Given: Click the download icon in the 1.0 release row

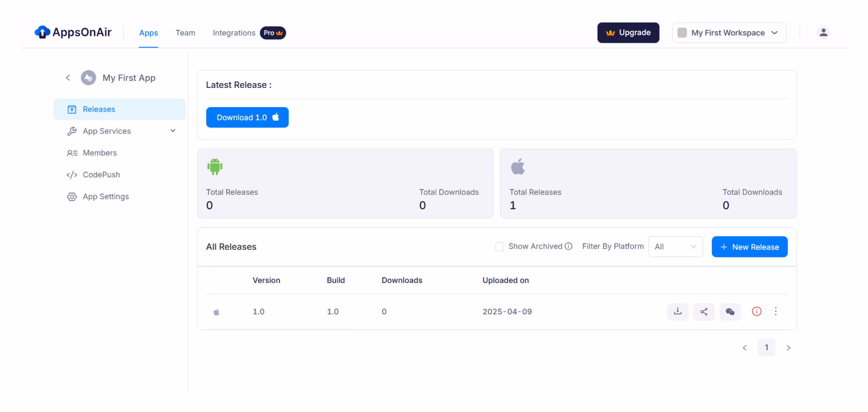Looking at the screenshot, I should pos(677,311).
